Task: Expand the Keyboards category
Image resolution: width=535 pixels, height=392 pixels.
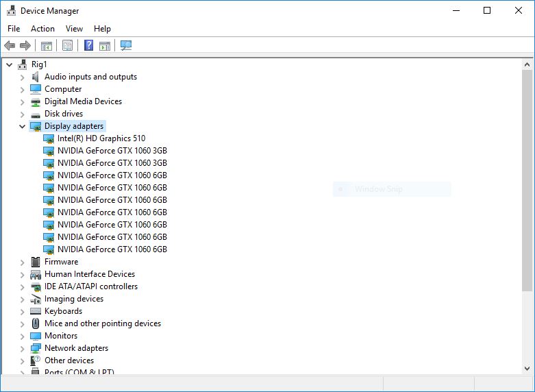Action: (23, 312)
